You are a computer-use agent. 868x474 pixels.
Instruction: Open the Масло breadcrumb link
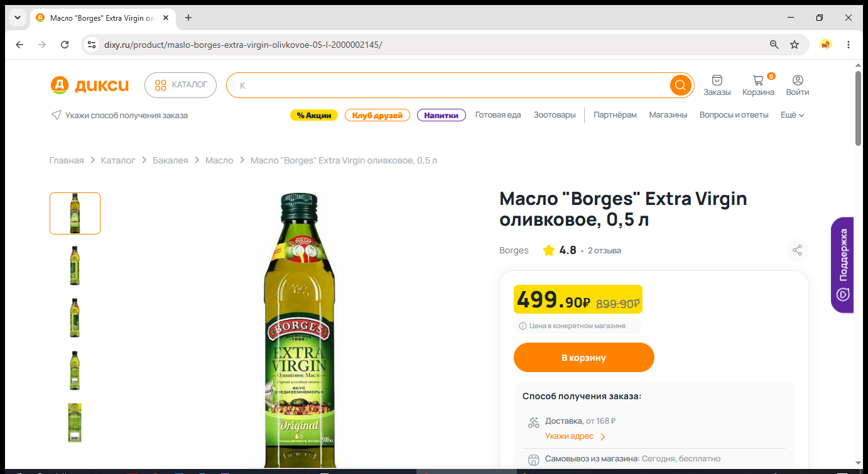click(219, 160)
